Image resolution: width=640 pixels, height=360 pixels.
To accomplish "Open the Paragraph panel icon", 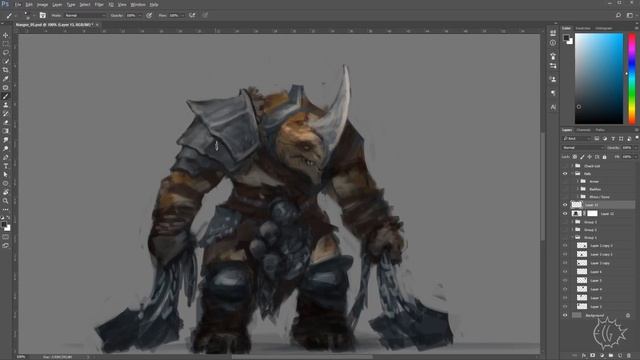I will tap(553, 93).
